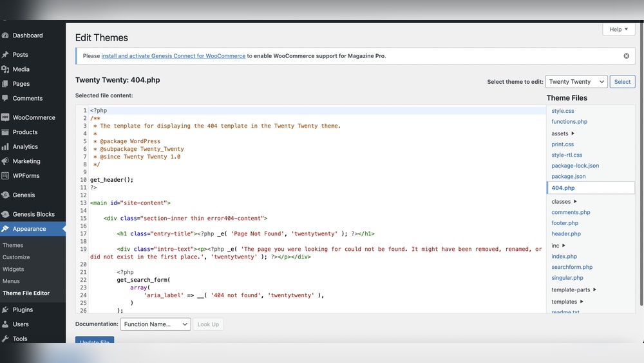Click the Plugins plug icon

click(x=5, y=309)
